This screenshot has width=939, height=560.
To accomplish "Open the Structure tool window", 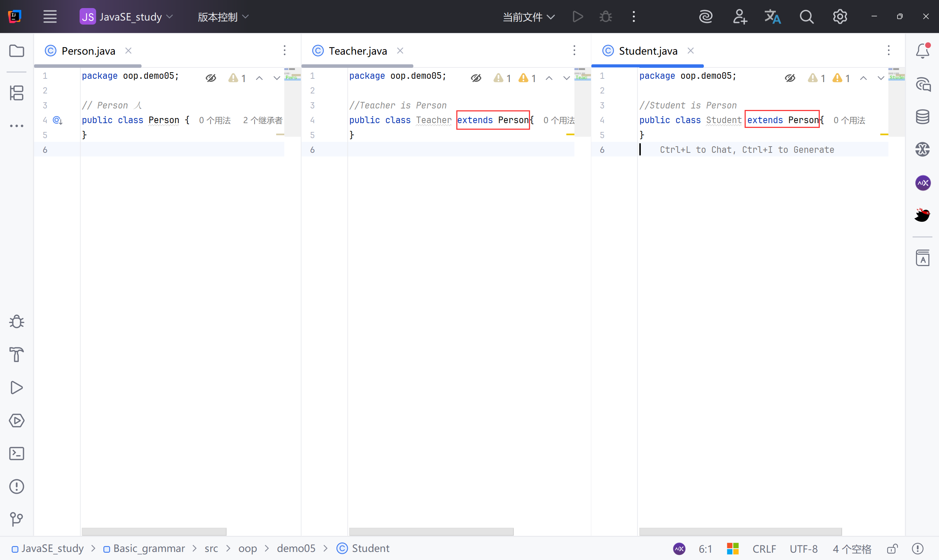I will pos(17,93).
